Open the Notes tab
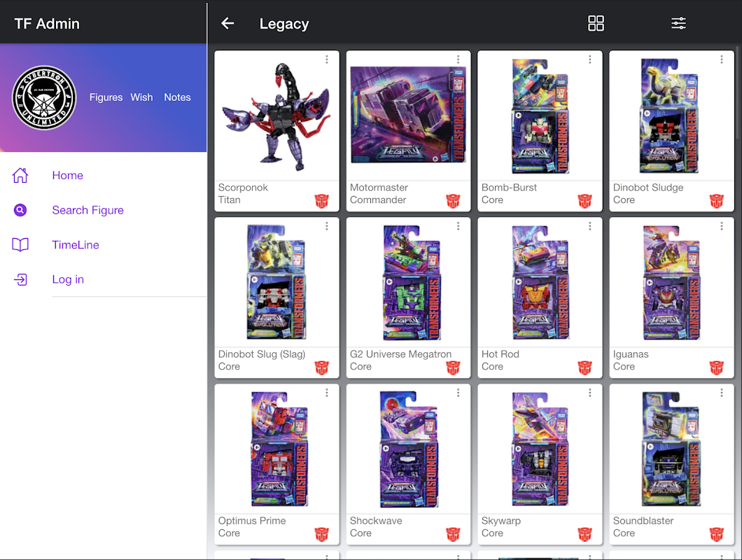This screenshot has height=560, width=742. 177,97
